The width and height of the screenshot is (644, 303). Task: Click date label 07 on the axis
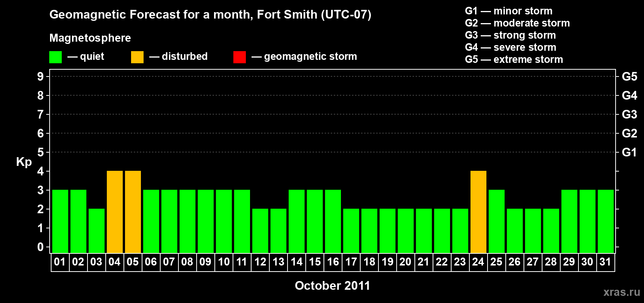coord(169,262)
